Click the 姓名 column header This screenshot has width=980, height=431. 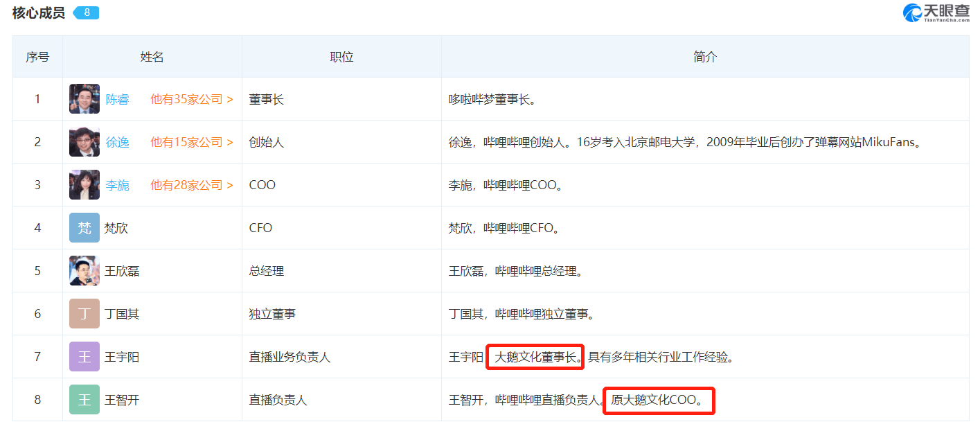[x=152, y=57]
